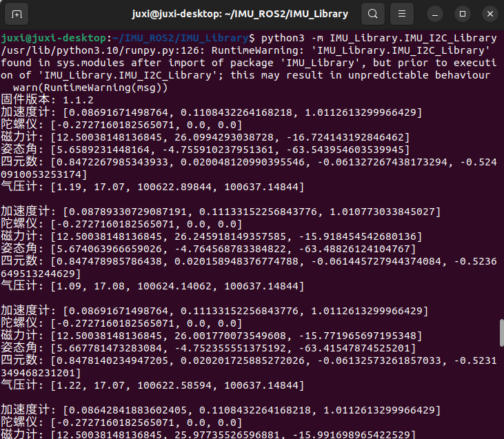Click the /usr/lib/python3.10/runpy.py:126 path
The image size is (504, 439).
103,50
